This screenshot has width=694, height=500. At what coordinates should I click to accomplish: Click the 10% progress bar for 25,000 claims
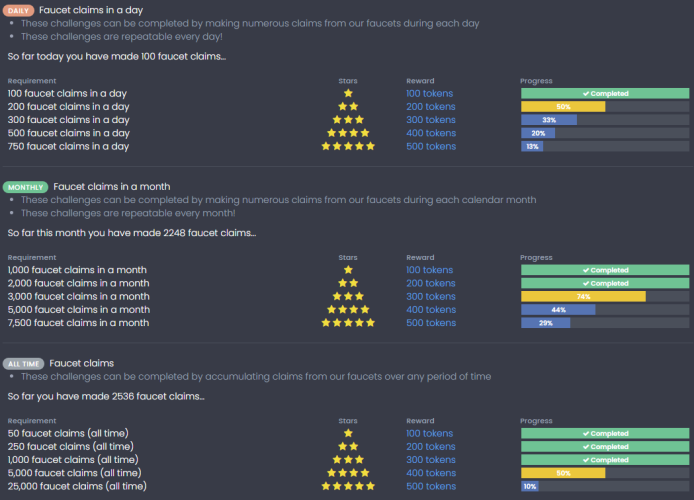605,486
